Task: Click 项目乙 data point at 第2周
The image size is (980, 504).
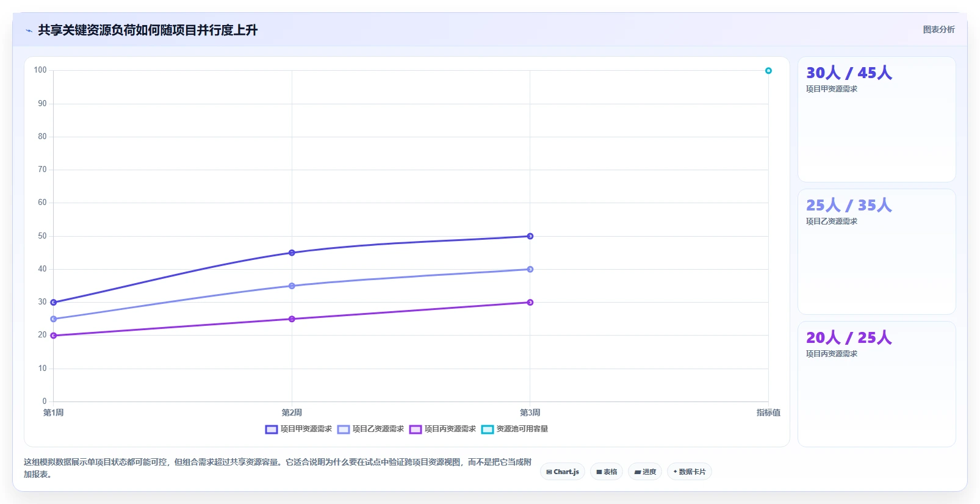Action: 292,286
